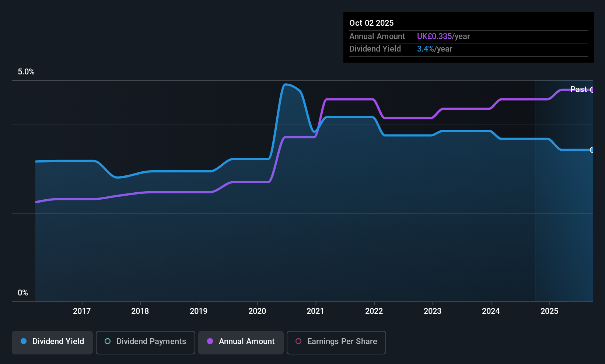Select the 2021 label on the x-axis
The width and height of the screenshot is (605, 364).
315,311
